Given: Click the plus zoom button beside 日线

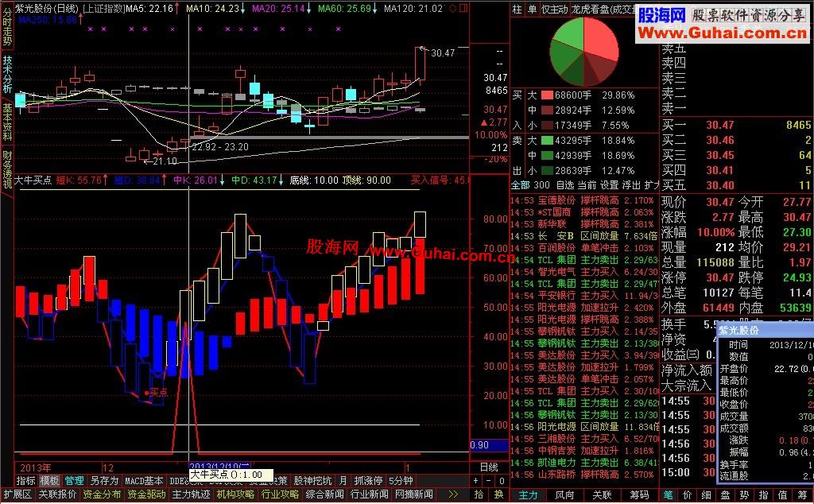Looking at the screenshot, I should [475, 481].
